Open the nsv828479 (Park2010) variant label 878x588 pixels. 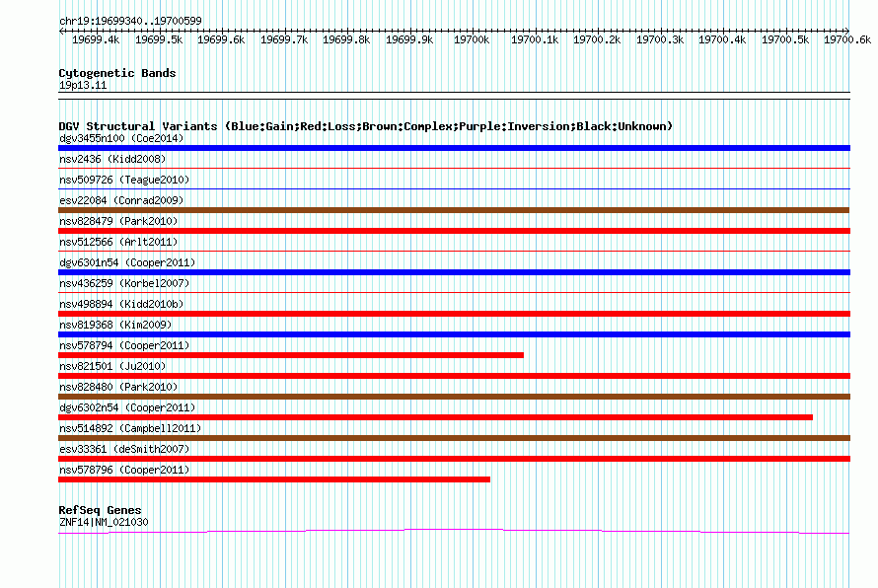[x=118, y=221]
